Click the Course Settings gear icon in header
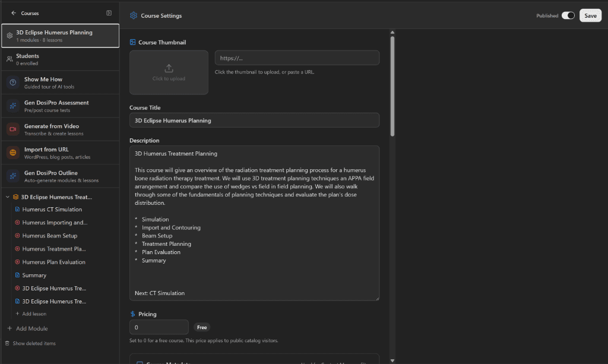608x364 pixels. click(134, 15)
